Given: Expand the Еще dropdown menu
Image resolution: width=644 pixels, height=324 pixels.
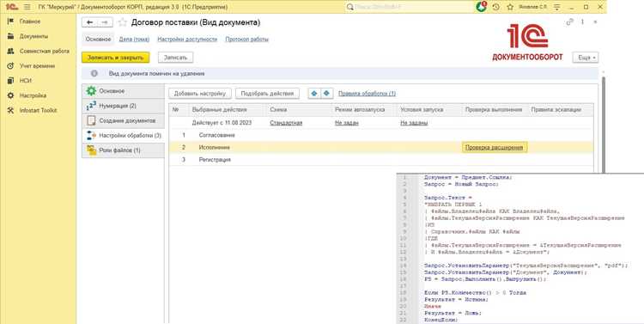Looking at the screenshot, I should [586, 58].
